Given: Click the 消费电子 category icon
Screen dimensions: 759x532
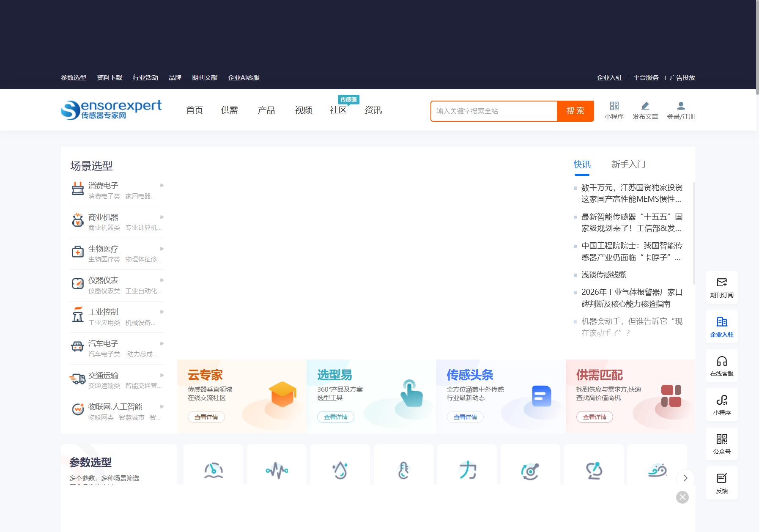Looking at the screenshot, I should click(x=77, y=189).
